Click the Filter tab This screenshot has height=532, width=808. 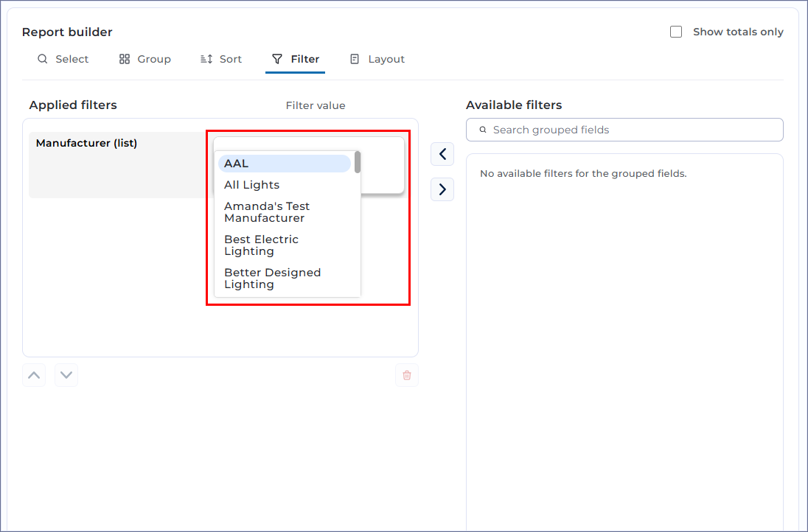click(296, 59)
